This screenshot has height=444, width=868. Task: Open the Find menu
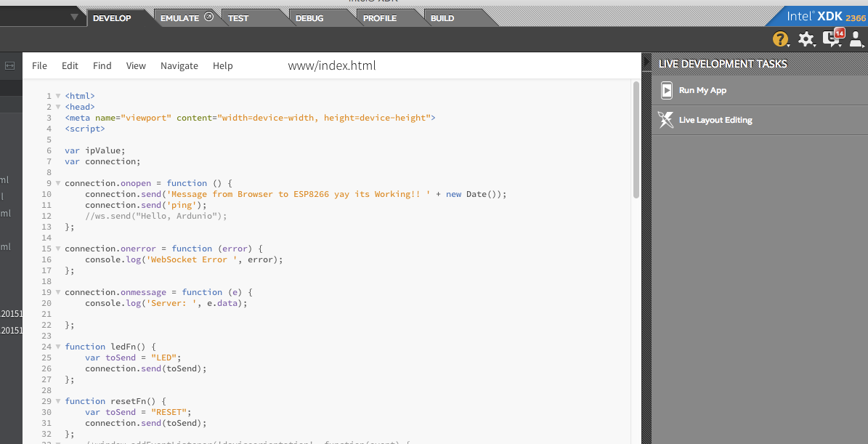102,65
